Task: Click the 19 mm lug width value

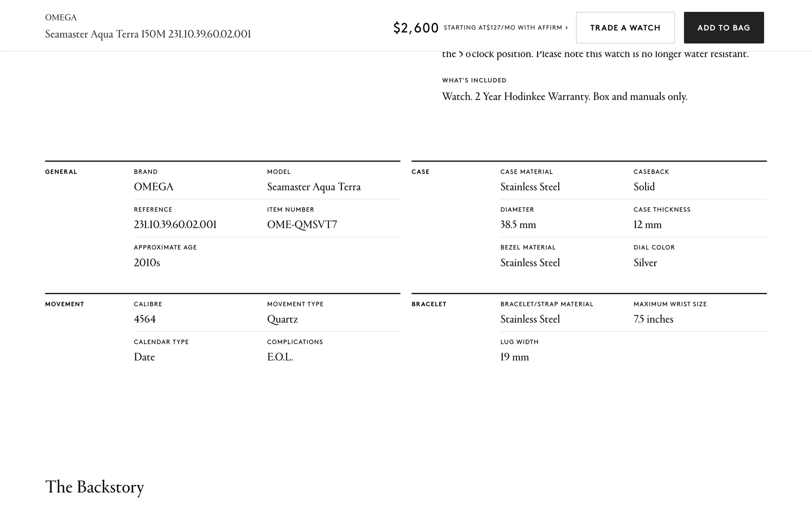Action: (514, 357)
